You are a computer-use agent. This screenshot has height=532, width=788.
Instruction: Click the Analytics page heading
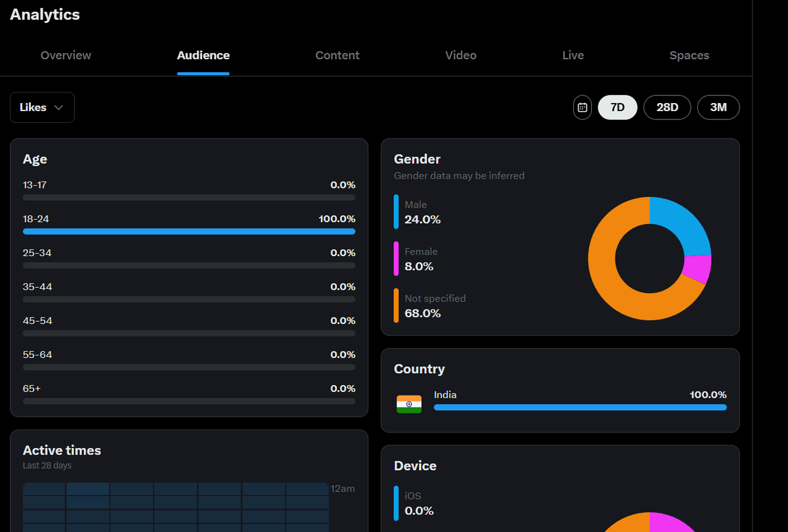(45, 14)
